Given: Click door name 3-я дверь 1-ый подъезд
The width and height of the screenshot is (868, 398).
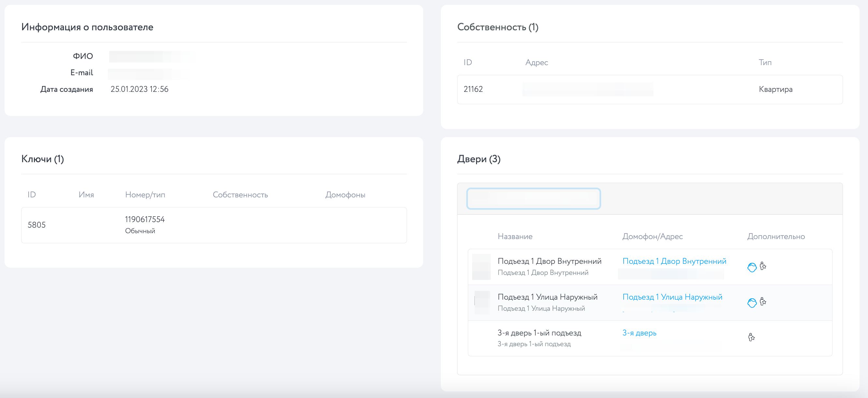Looking at the screenshot, I should pos(539,333).
